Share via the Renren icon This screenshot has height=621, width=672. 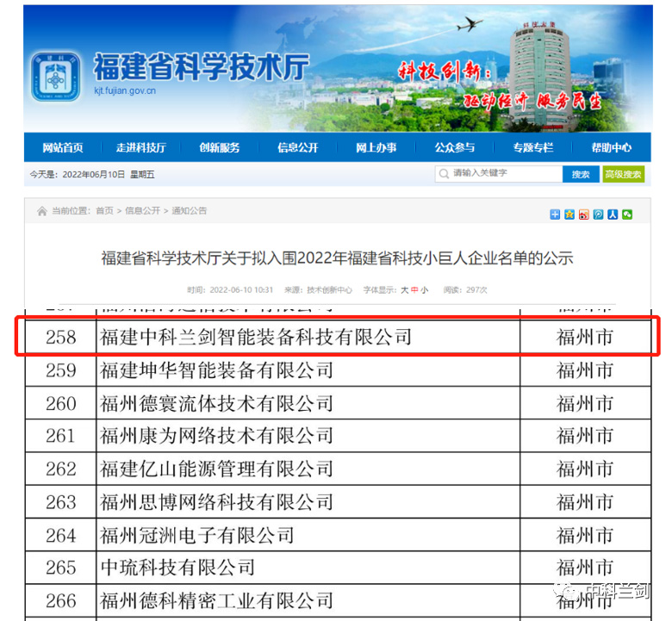click(x=613, y=214)
